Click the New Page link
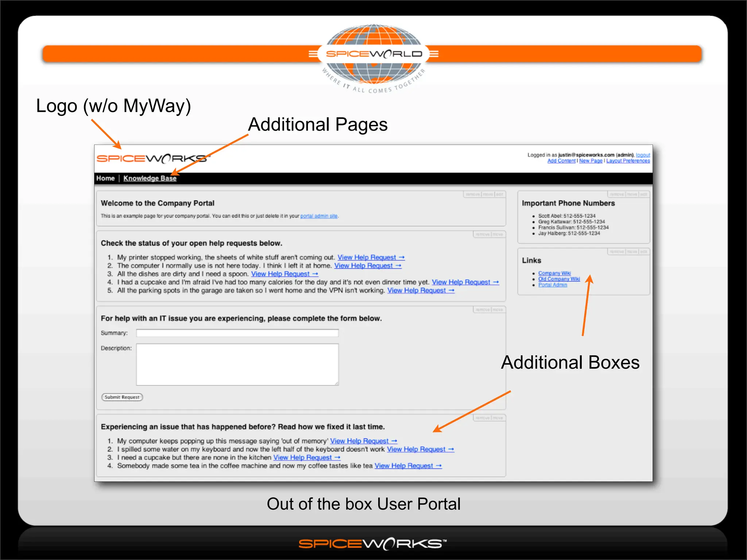Image resolution: width=747 pixels, height=560 pixels. (x=591, y=161)
